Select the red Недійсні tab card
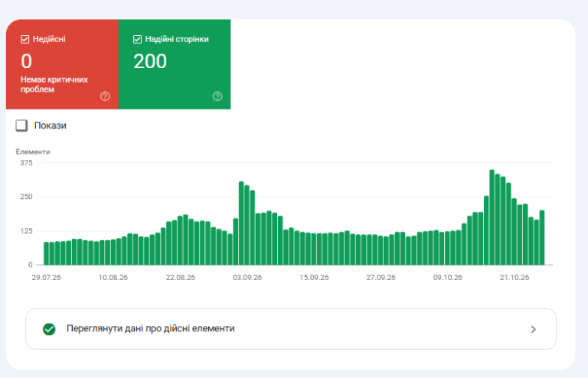 click(x=62, y=64)
